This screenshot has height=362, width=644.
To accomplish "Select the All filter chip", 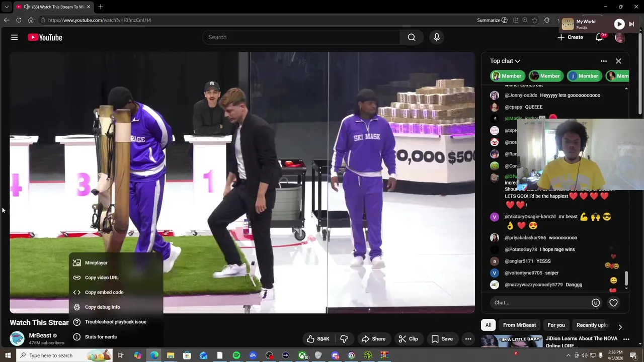I will [x=488, y=325].
